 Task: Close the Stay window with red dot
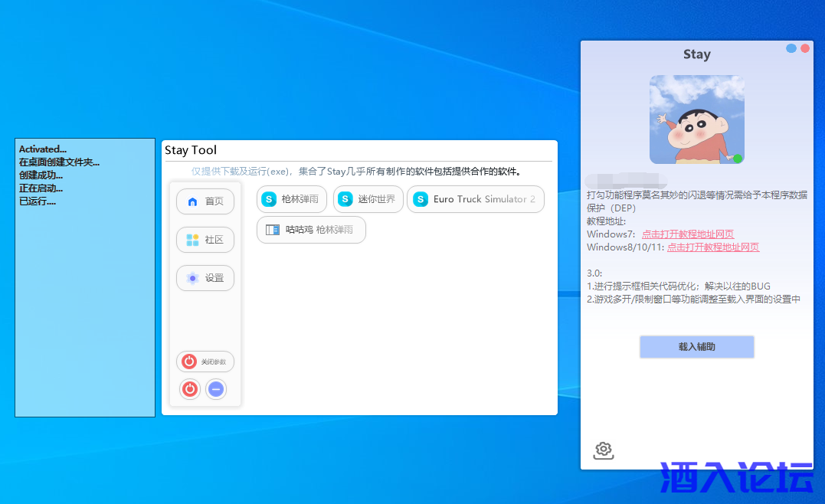coord(805,48)
